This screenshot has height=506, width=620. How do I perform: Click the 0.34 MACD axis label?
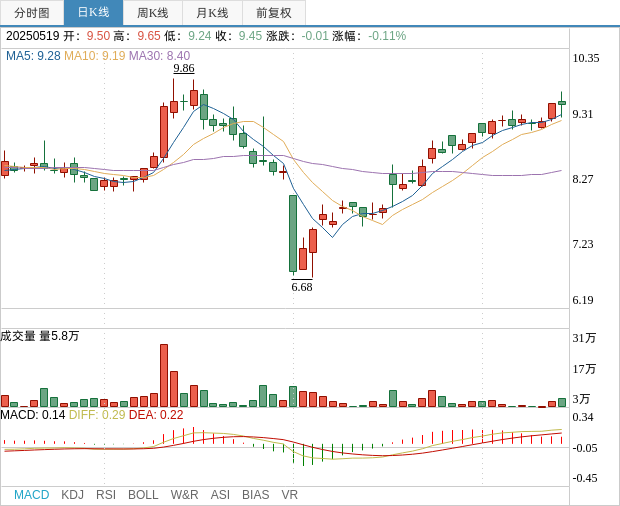click(583, 417)
